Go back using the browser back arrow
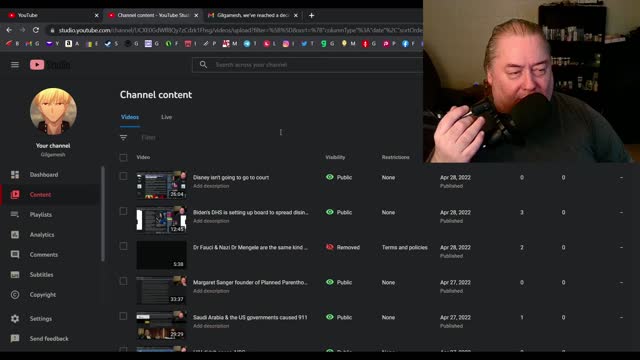 point(9,30)
